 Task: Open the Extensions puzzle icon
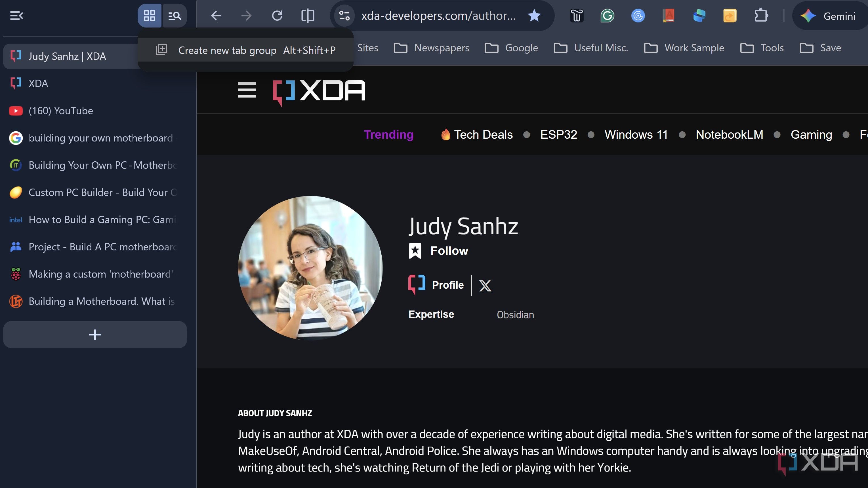(761, 16)
